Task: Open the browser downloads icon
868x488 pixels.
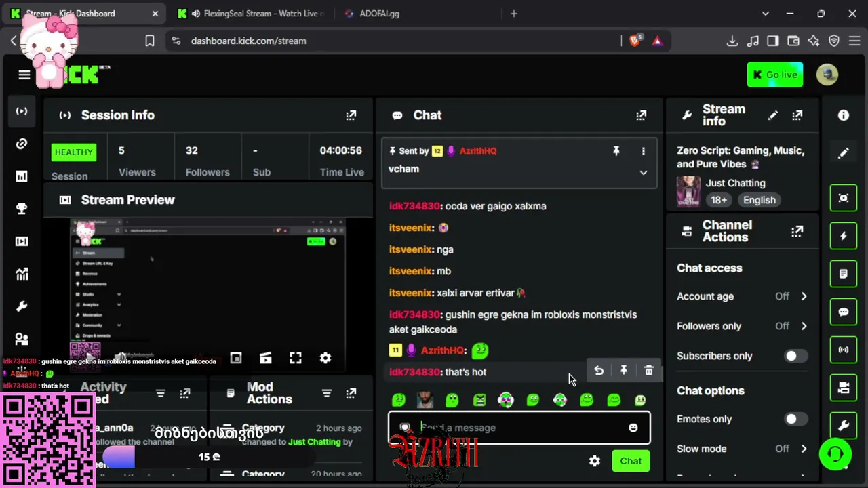Action: tap(732, 41)
